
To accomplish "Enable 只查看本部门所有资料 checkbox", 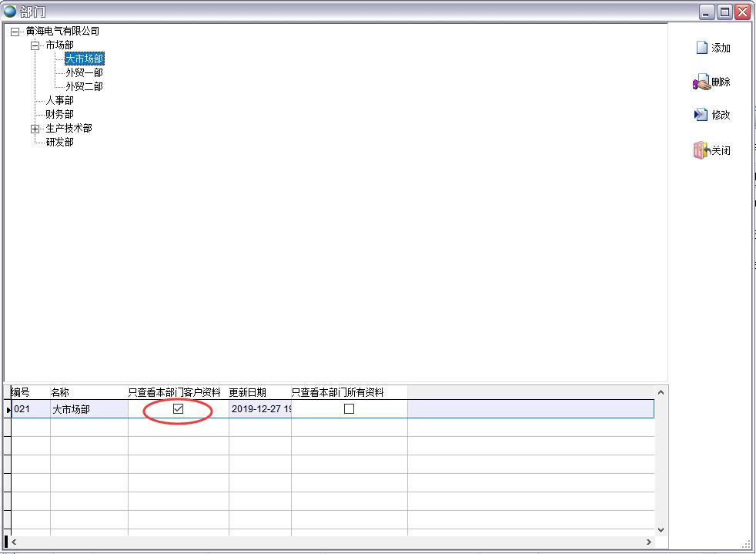I will (x=349, y=409).
